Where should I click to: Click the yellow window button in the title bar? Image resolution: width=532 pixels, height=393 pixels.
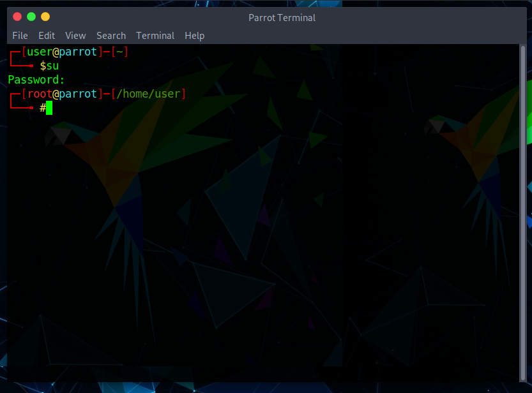point(45,17)
